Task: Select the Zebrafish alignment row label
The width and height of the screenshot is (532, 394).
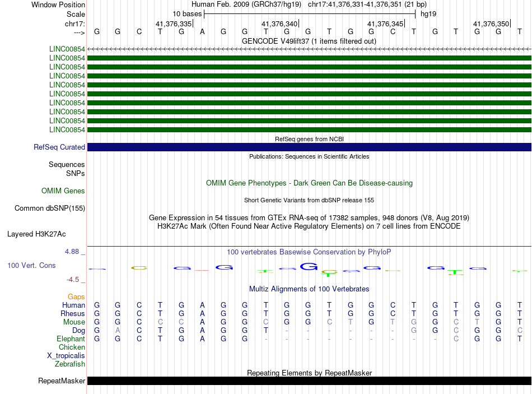Action: coord(70,364)
